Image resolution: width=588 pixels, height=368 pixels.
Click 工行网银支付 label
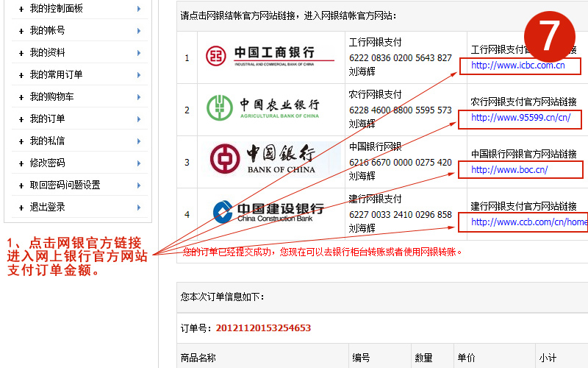point(375,42)
